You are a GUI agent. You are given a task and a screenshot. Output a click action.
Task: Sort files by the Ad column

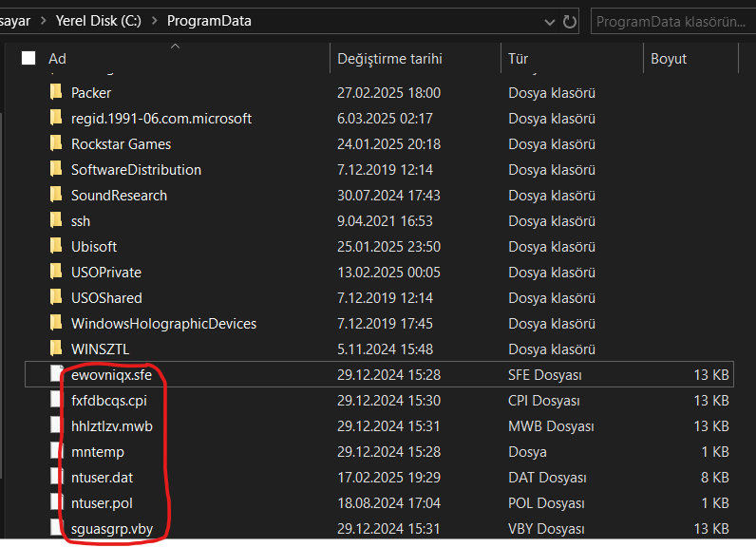[x=57, y=59]
